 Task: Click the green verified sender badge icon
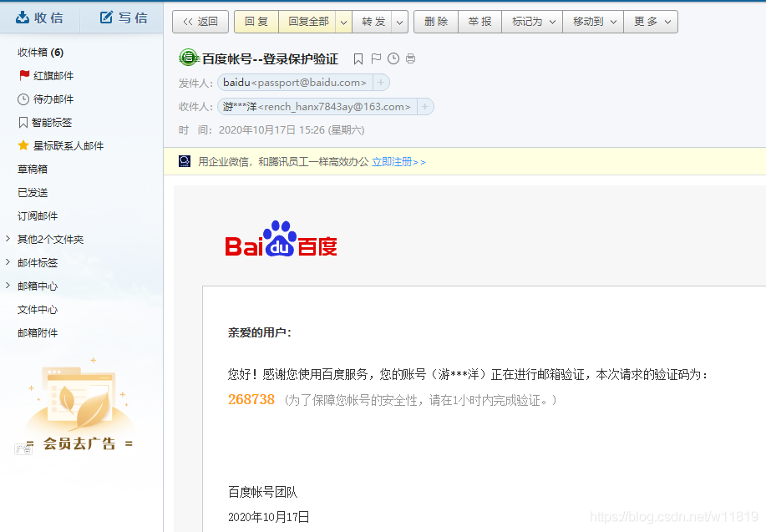tap(188, 58)
